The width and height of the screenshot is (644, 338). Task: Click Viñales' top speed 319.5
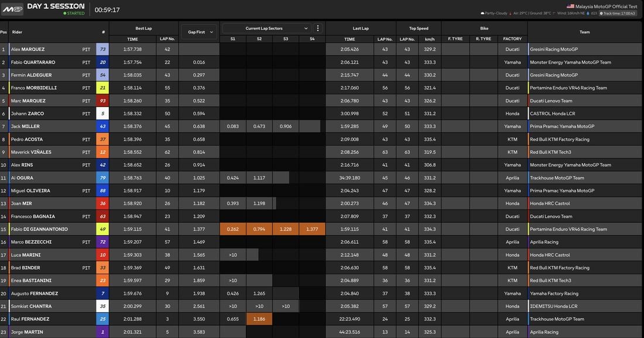(x=430, y=152)
